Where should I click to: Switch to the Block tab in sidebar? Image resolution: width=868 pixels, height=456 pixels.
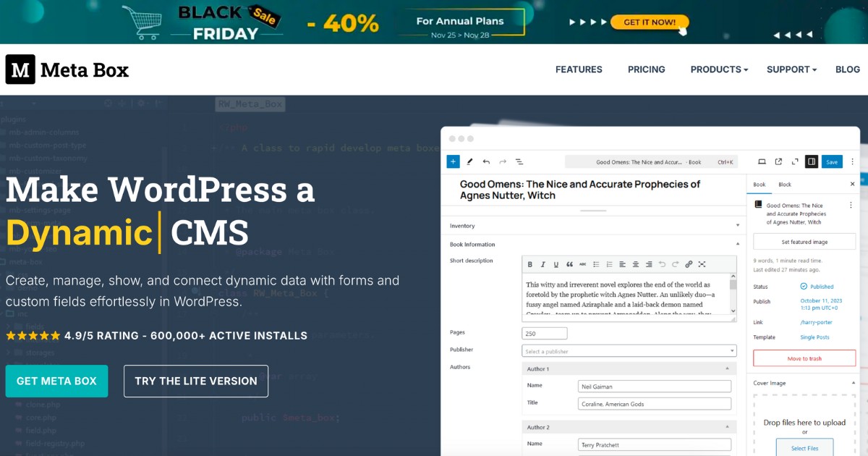[x=785, y=185]
